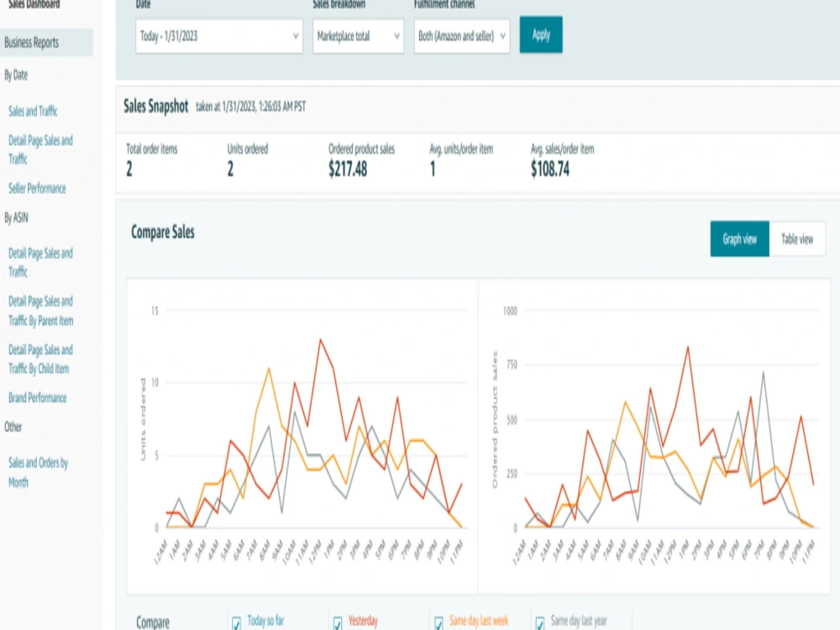Click the Apply button
Image resolution: width=840 pixels, height=630 pixels.
pos(541,34)
